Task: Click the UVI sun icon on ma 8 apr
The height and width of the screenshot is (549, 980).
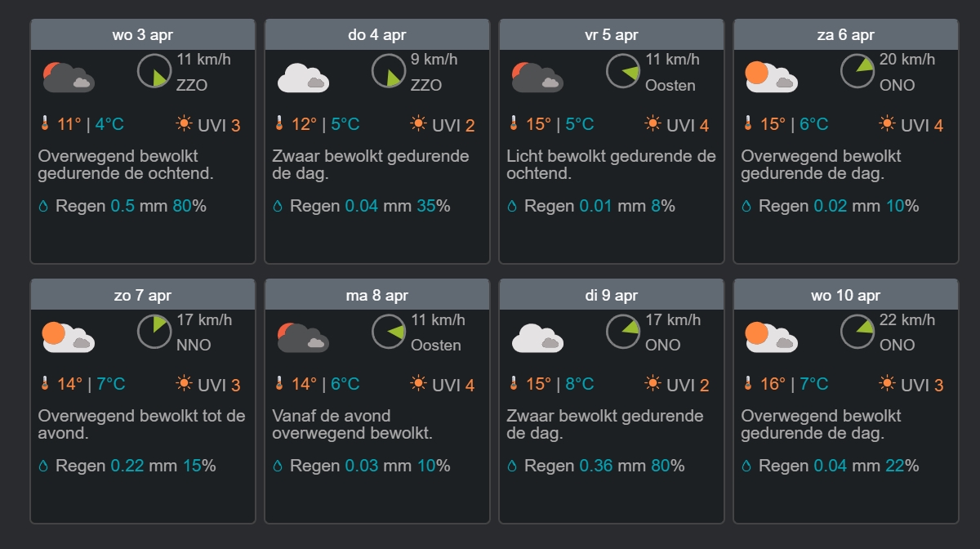Action: 419,383
